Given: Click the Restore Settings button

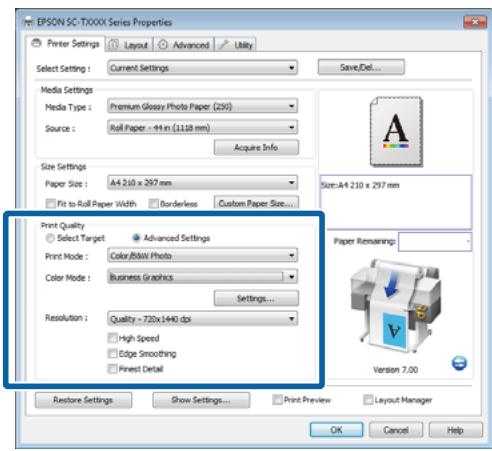Looking at the screenshot, I should [83, 400].
